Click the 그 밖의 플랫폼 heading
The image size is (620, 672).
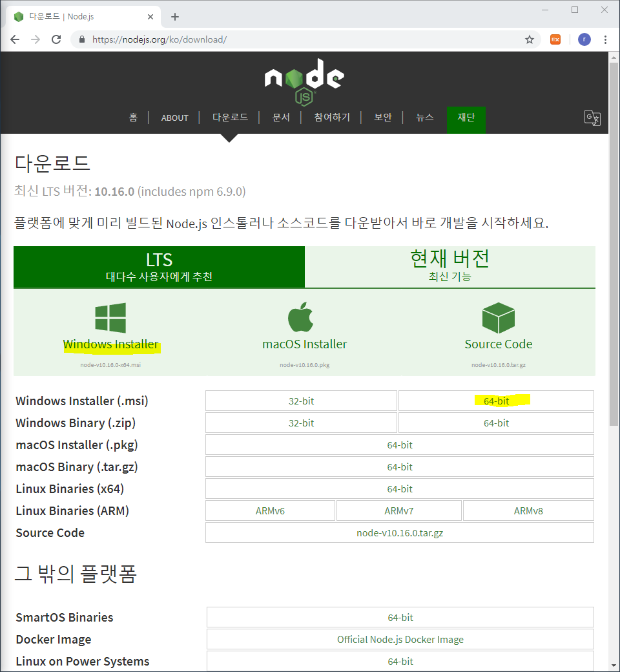tap(76, 573)
